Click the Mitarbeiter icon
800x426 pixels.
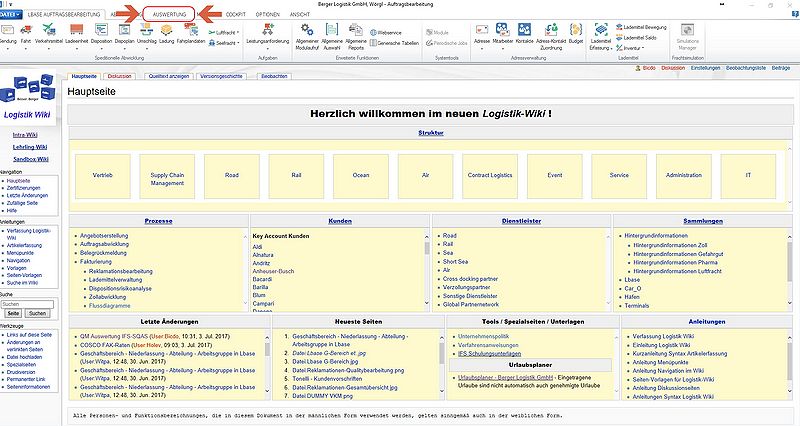503,30
